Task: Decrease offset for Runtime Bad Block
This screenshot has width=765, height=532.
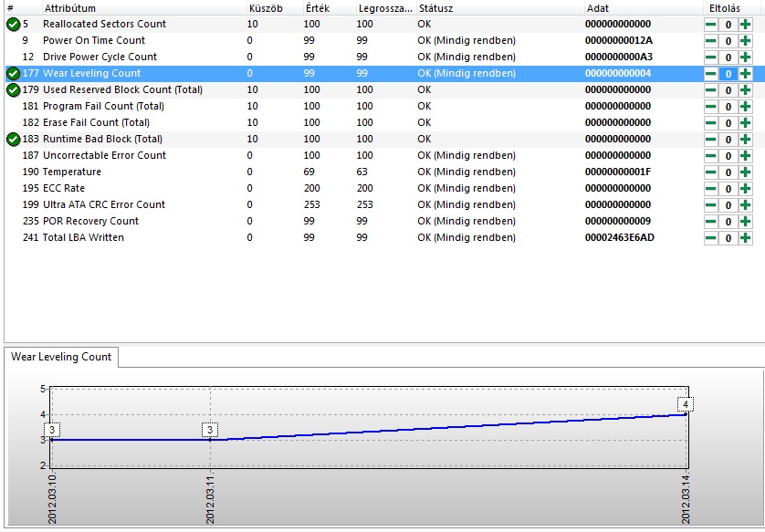Action: pyautogui.click(x=711, y=140)
